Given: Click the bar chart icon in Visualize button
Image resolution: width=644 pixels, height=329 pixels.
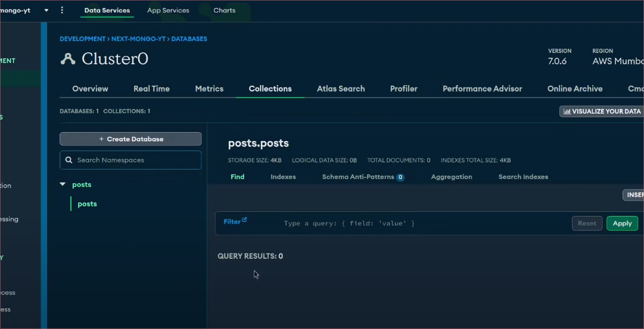Looking at the screenshot, I should point(567,111).
